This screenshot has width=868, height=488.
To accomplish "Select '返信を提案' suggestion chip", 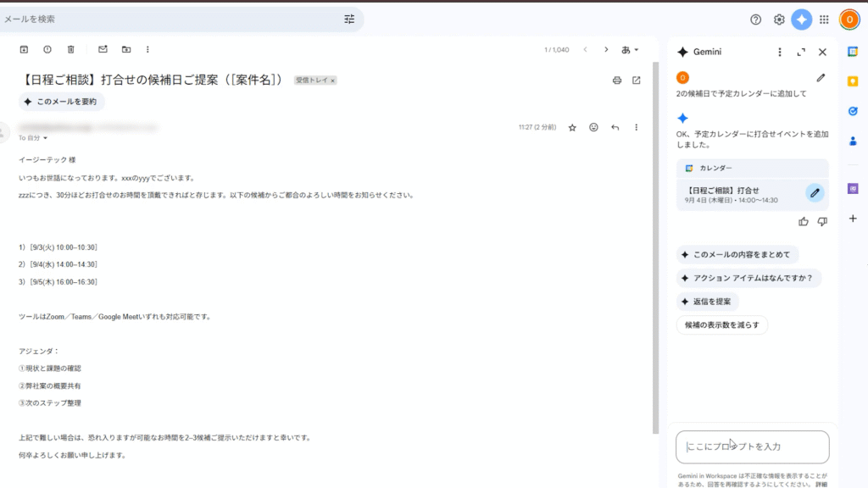I will coord(708,302).
